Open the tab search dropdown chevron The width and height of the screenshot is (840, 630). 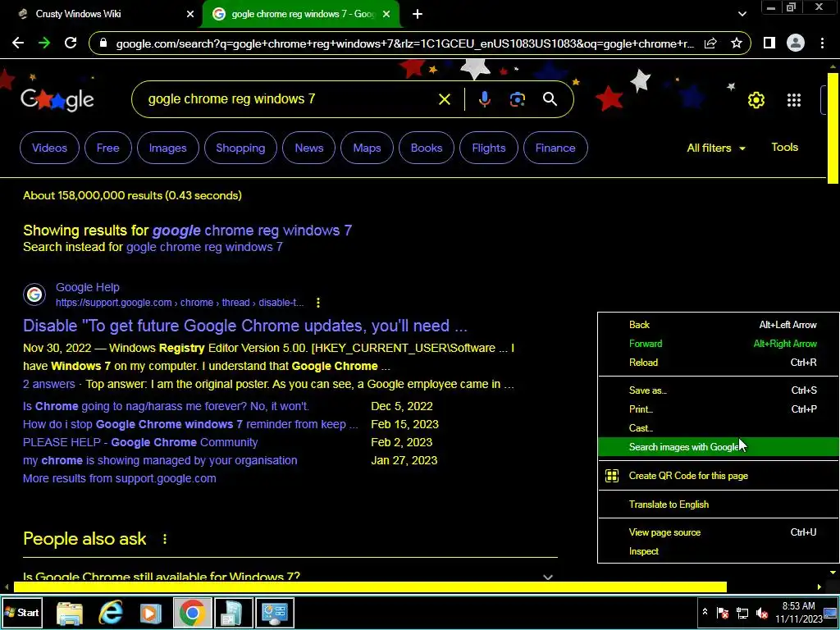(742, 14)
